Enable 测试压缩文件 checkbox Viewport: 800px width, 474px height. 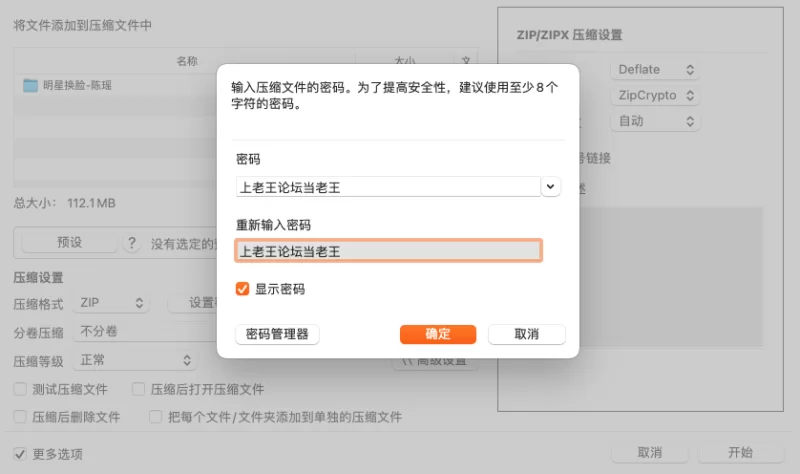pyautogui.click(x=20, y=389)
